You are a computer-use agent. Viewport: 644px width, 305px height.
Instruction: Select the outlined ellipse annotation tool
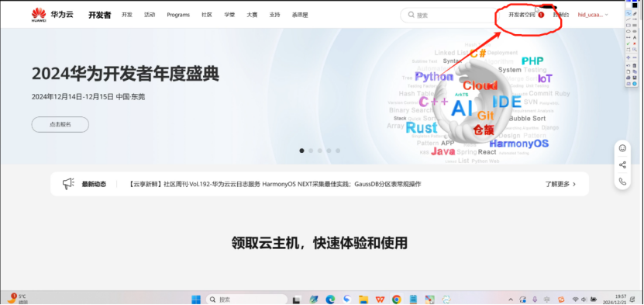629,31
